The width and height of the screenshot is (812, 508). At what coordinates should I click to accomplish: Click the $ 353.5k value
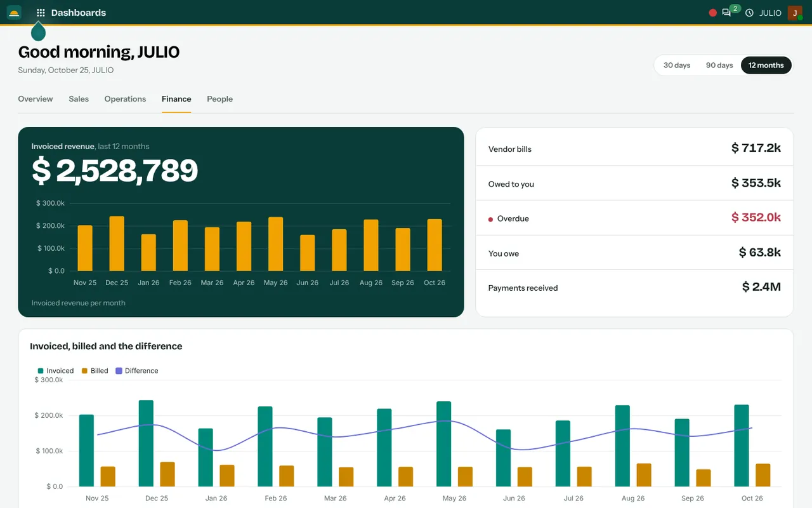756,183
